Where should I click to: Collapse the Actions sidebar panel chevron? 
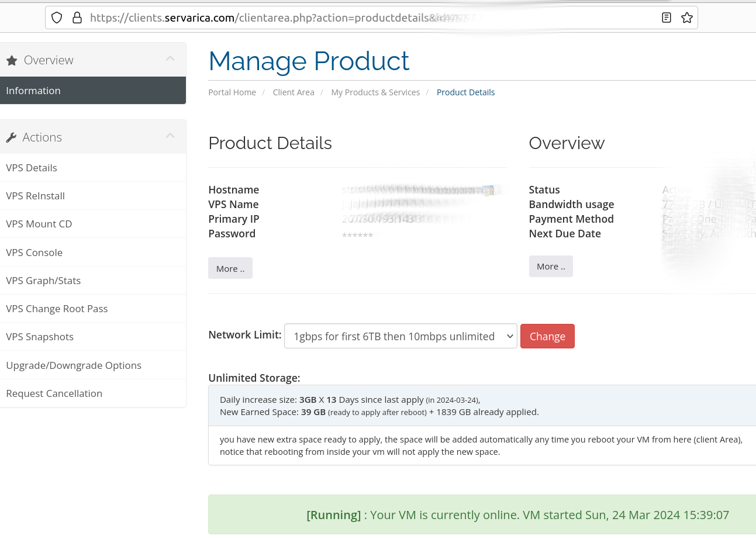click(x=170, y=136)
